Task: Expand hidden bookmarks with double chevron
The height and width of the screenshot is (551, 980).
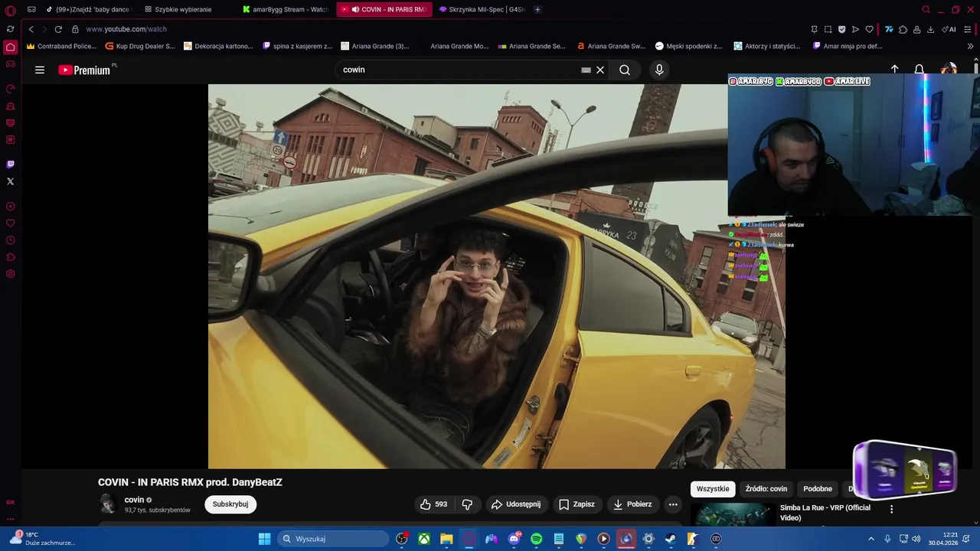Action: coord(970,46)
